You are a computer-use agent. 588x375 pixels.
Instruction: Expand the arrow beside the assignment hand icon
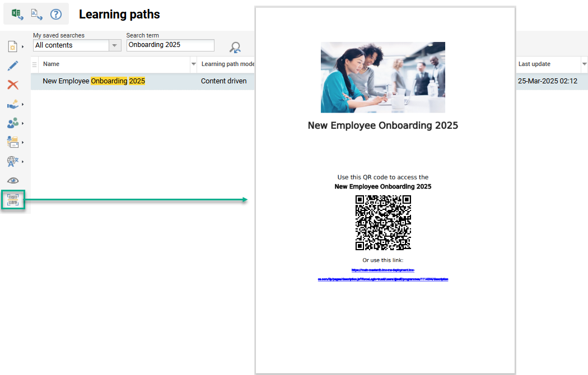(x=24, y=104)
